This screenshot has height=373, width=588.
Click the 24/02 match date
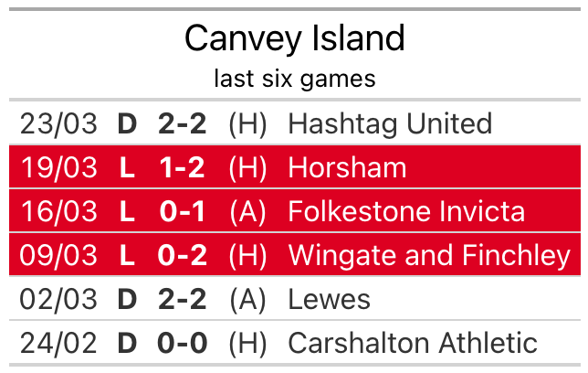click(x=58, y=343)
